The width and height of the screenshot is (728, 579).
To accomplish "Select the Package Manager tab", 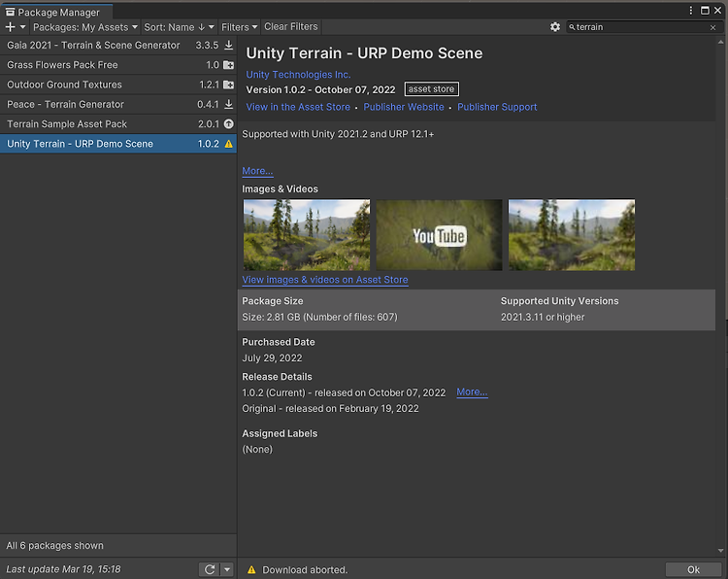I will pos(56,12).
